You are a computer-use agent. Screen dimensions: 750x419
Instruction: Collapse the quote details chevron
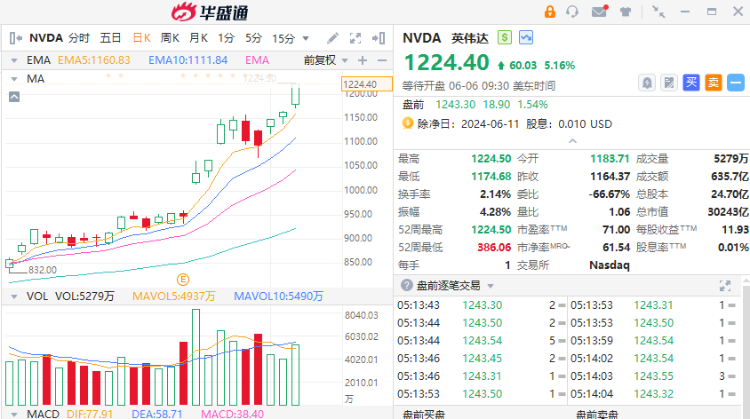(573, 141)
